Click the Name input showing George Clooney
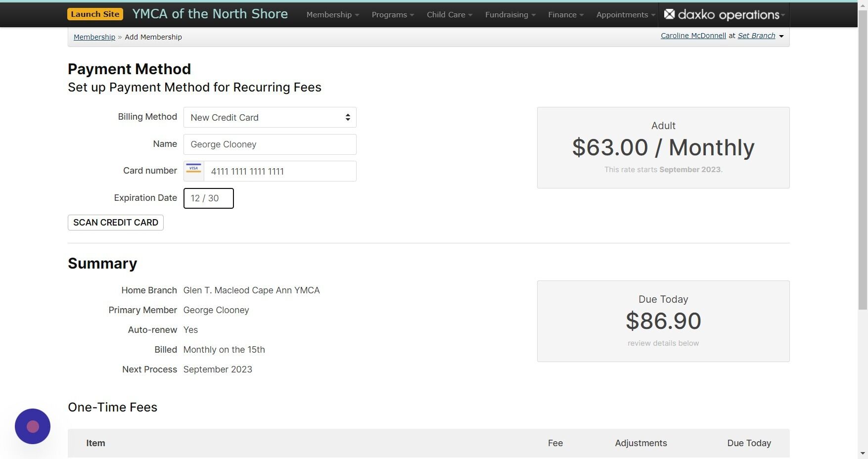 click(270, 144)
